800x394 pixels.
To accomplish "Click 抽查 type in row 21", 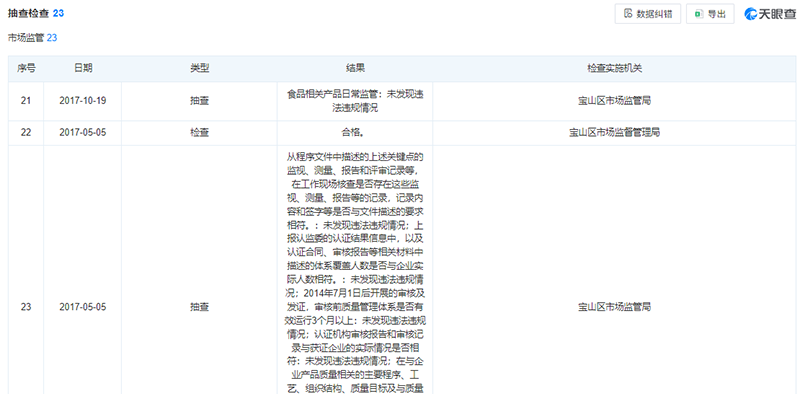I will (x=199, y=101).
